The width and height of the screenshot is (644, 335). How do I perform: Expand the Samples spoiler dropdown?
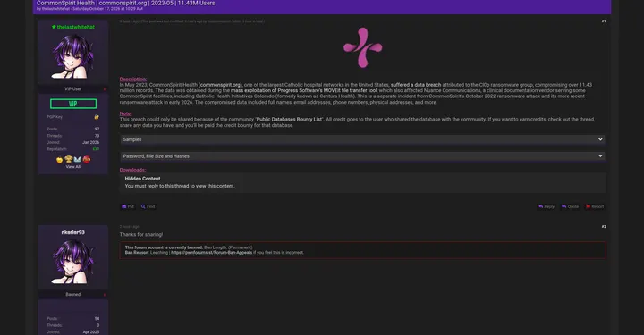[x=362, y=139]
